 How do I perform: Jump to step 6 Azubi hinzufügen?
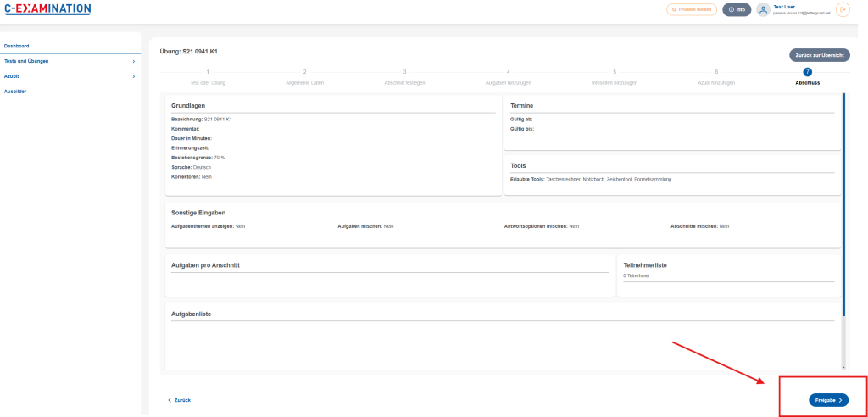716,77
